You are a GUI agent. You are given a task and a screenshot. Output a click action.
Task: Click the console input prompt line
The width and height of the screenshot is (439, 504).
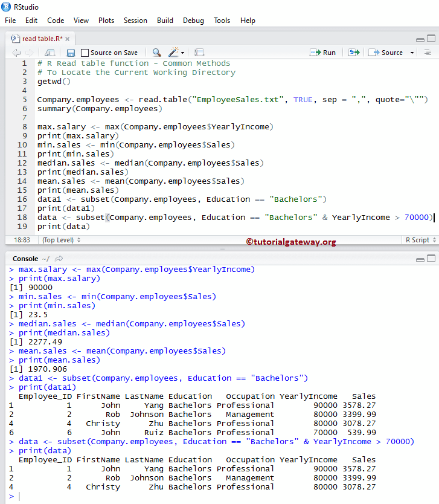pyautogui.click(x=181, y=496)
